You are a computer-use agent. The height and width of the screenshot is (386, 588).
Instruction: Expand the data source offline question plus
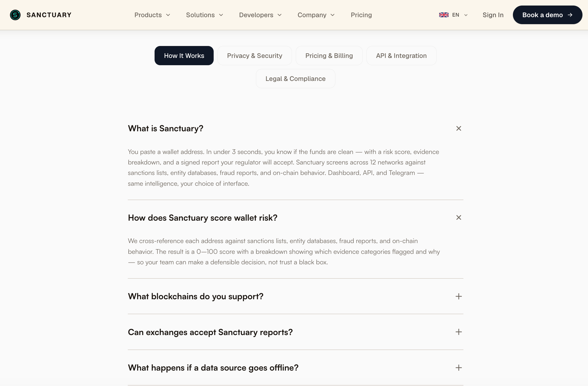(459, 368)
